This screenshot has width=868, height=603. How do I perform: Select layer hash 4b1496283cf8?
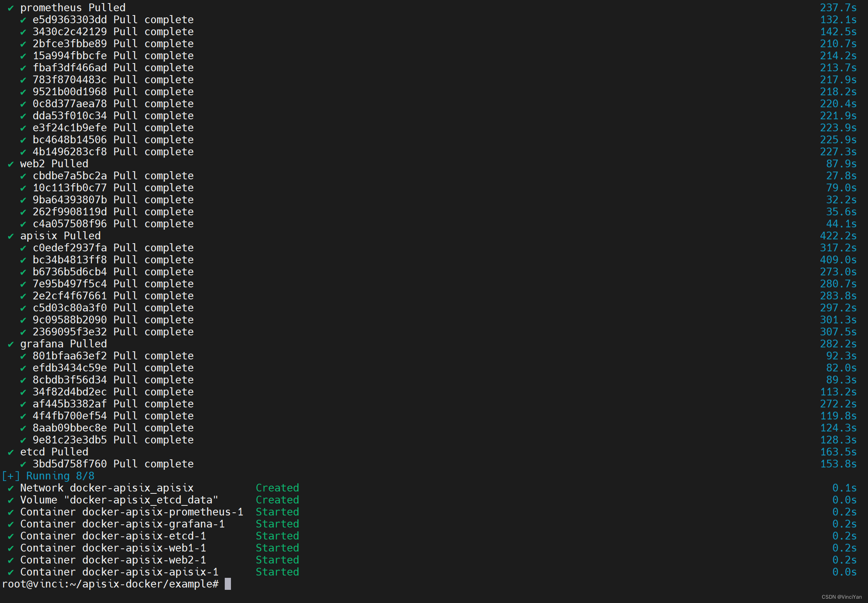[x=70, y=152]
